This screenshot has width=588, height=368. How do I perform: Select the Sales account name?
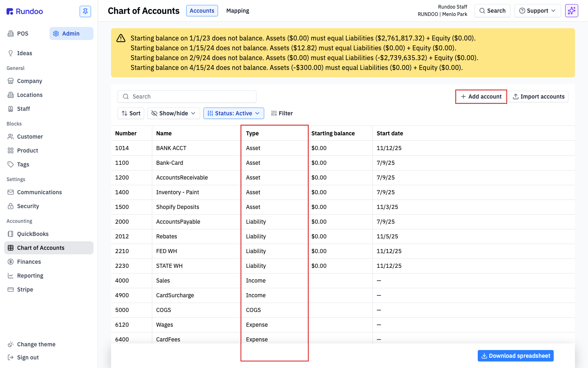pos(163,280)
